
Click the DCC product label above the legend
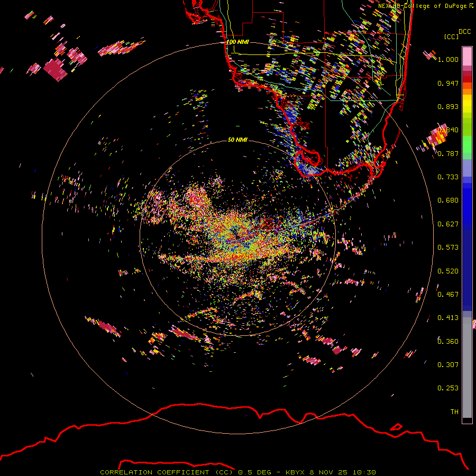(x=464, y=32)
